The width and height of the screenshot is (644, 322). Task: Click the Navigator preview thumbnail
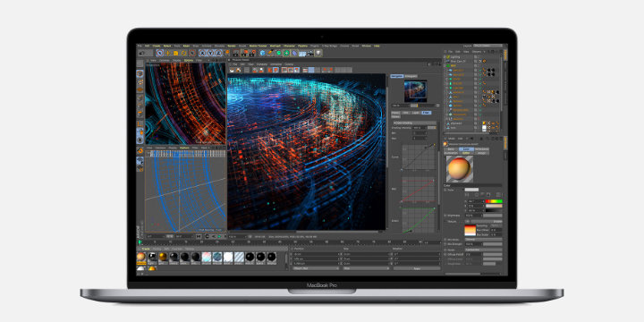(416, 90)
